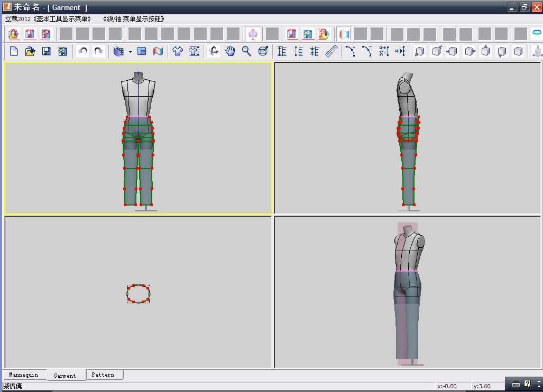Open the 领/袖 菜单显示按钮 menu

(134, 18)
